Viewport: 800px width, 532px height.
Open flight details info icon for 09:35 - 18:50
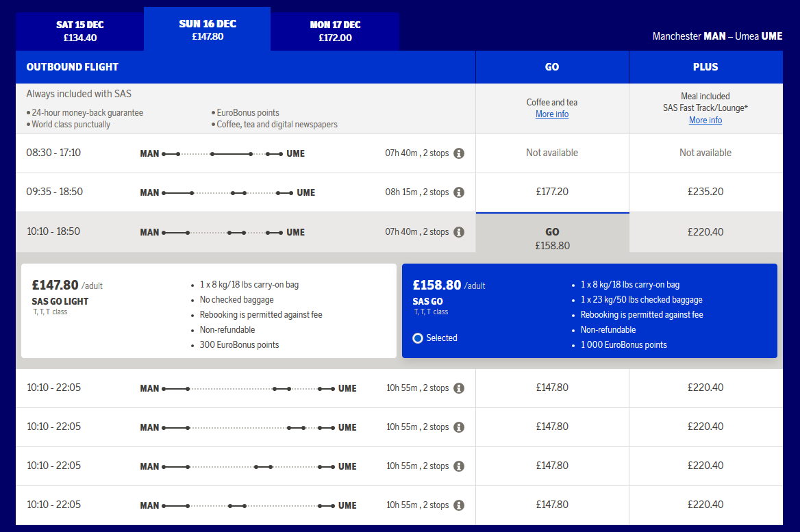click(459, 192)
